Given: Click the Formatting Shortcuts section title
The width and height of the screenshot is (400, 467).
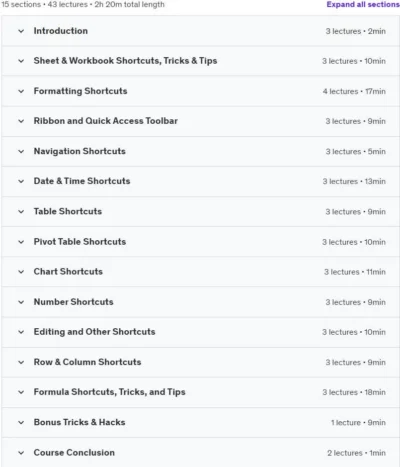Looking at the screenshot, I should (x=80, y=91).
